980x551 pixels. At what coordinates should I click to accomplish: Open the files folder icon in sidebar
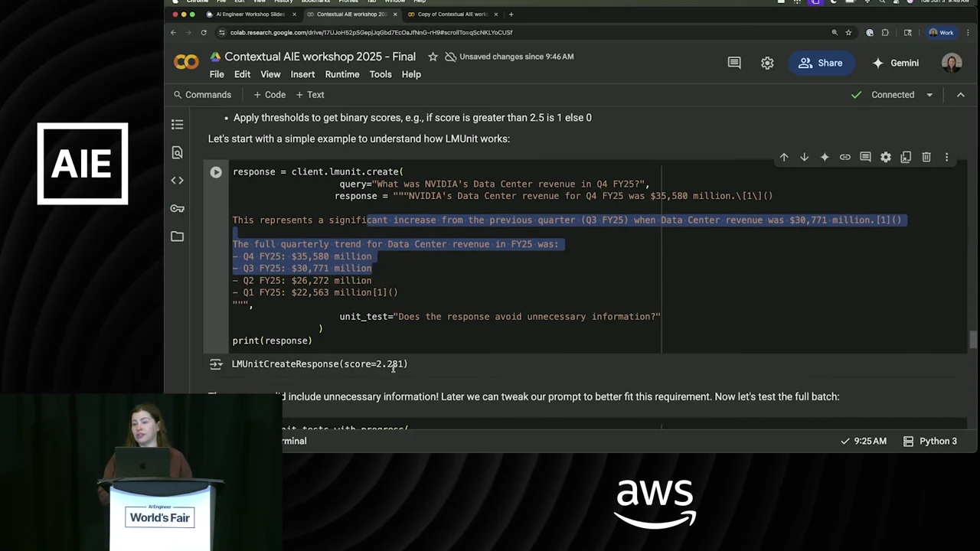pos(178,236)
